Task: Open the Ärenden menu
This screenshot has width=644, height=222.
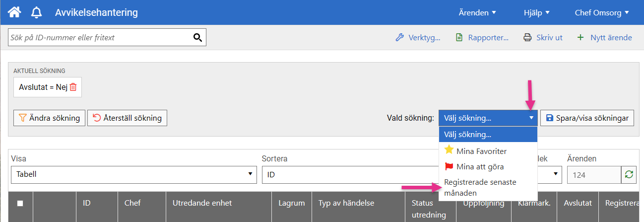Action: [x=477, y=12]
